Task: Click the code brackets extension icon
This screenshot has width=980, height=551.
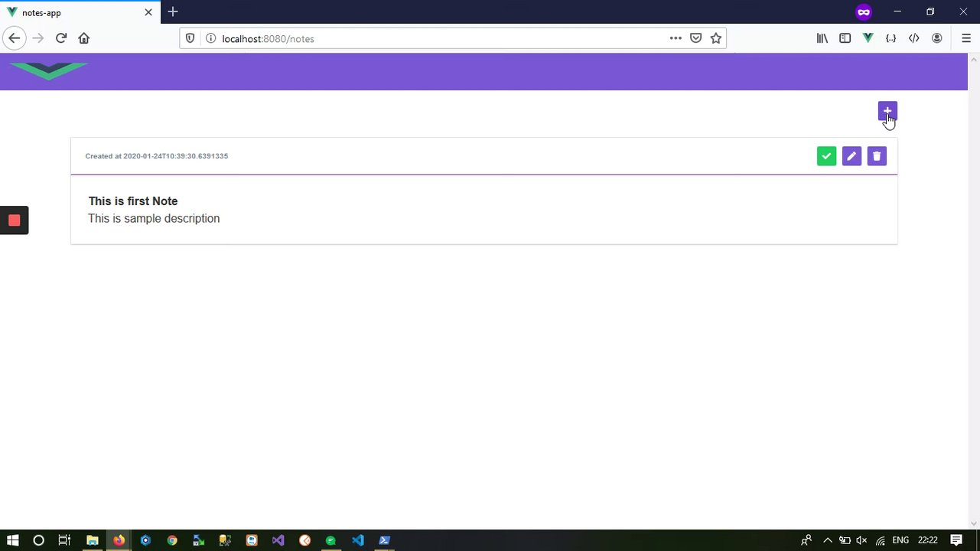Action: coord(913,38)
